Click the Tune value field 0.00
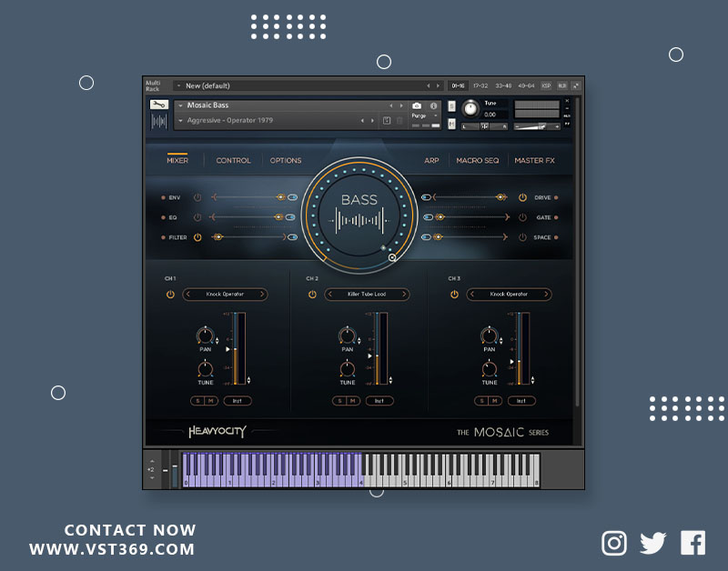This screenshot has height=571, width=728. point(490,115)
